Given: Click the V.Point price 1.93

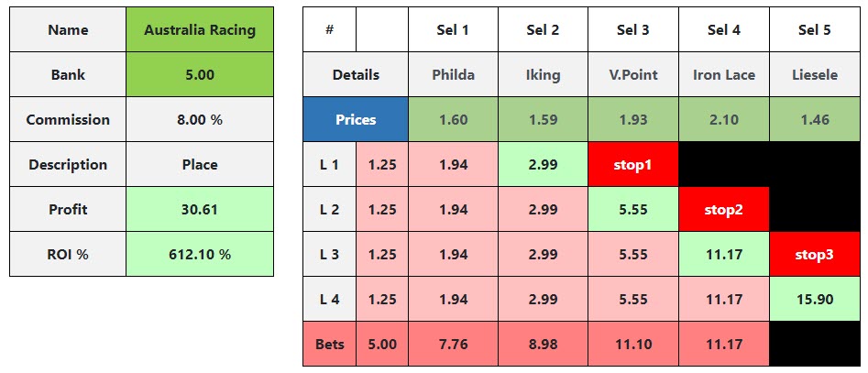Looking at the screenshot, I should pyautogui.click(x=633, y=119).
